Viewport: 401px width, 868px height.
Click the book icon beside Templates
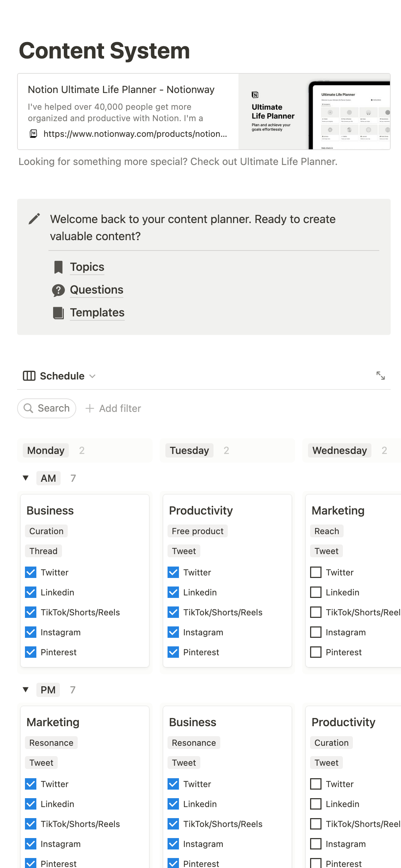[58, 313]
